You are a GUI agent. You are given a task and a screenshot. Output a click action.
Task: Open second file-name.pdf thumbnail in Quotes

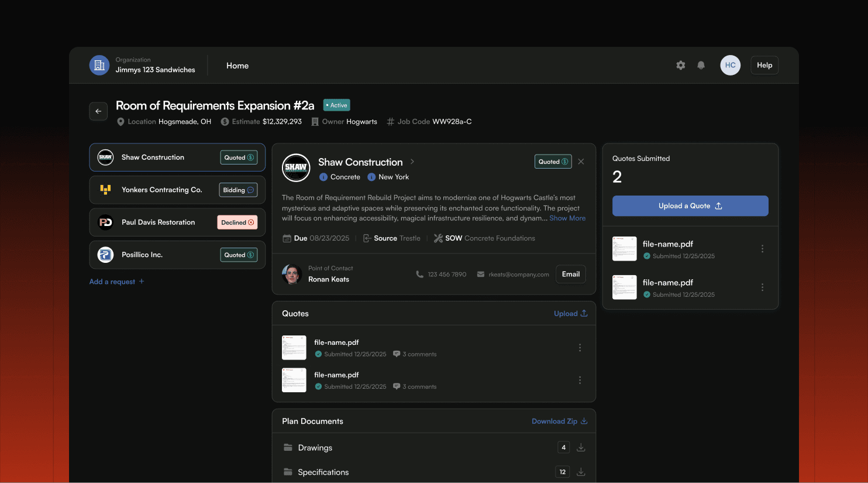click(x=294, y=380)
